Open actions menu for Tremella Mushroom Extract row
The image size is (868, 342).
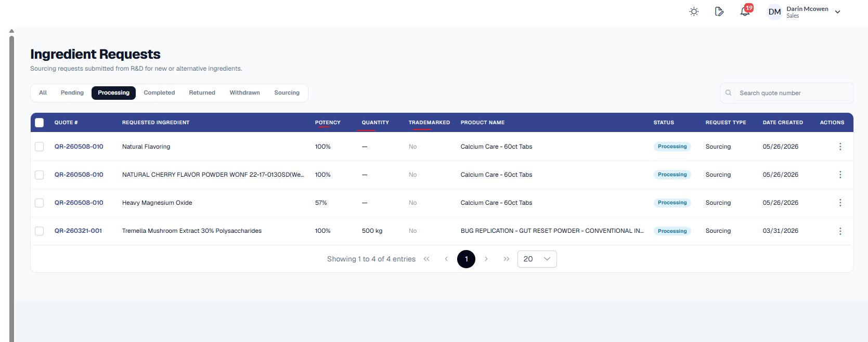pos(840,231)
